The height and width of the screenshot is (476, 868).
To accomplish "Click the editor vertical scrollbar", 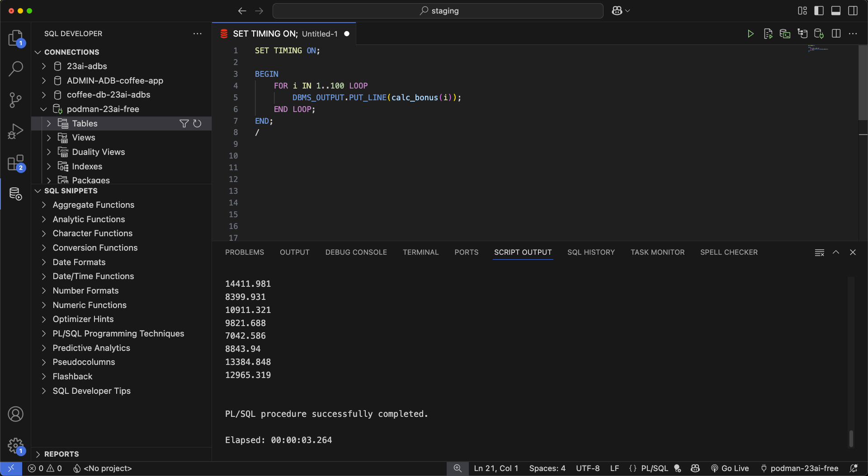I will click(x=863, y=82).
